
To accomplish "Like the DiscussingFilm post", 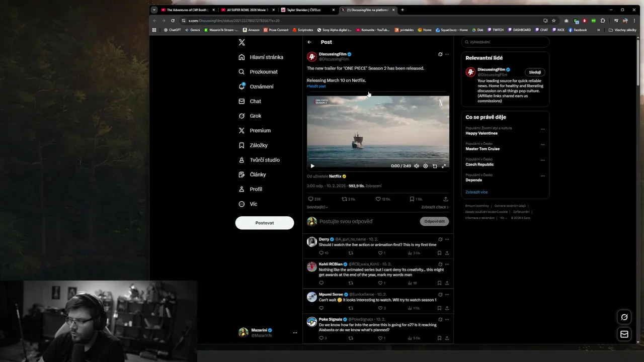I will pyautogui.click(x=383, y=199).
